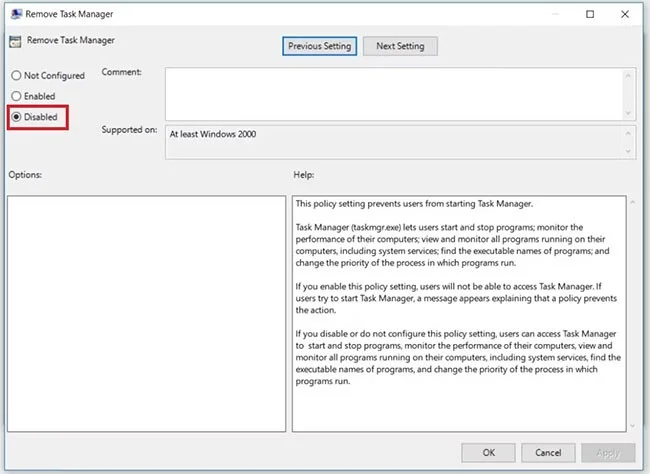Click the Options pane area

(146, 314)
